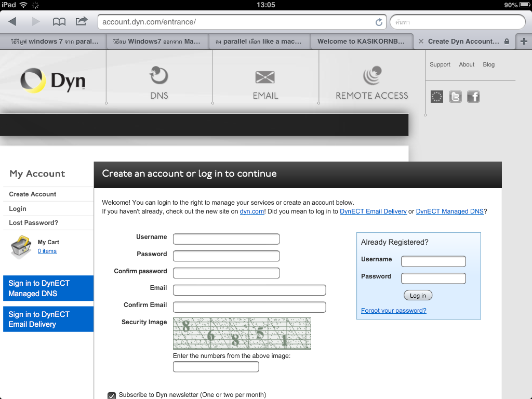This screenshot has height=399, width=532.
Task: Click Login in My Account sidebar
Action: (x=18, y=209)
